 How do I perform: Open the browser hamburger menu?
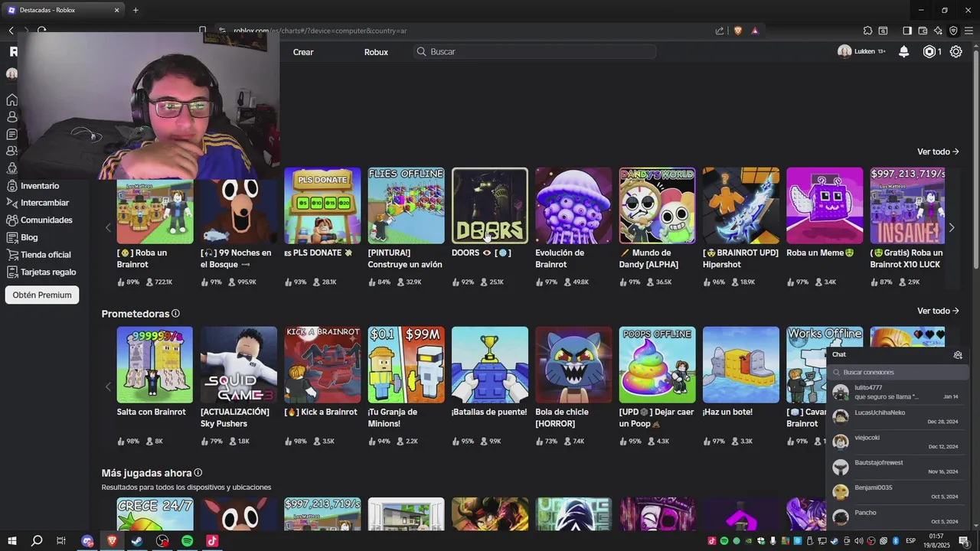tap(969, 31)
